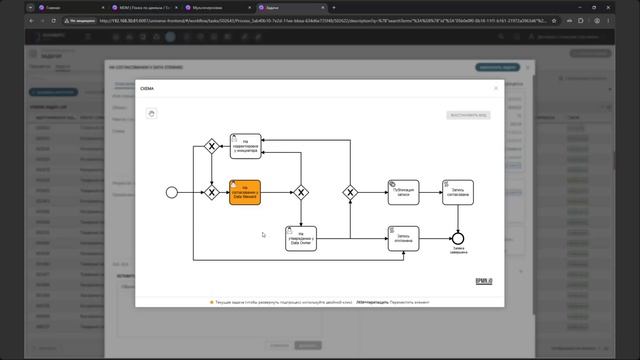Click the gateway just before the orange task
The image size is (640, 360).
[211, 192]
